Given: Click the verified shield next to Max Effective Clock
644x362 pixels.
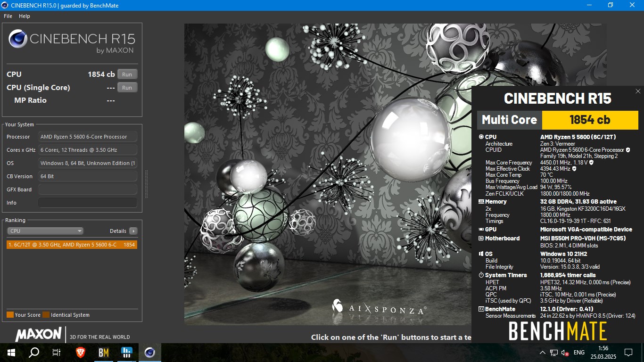Looking at the screenshot, I should (x=574, y=169).
